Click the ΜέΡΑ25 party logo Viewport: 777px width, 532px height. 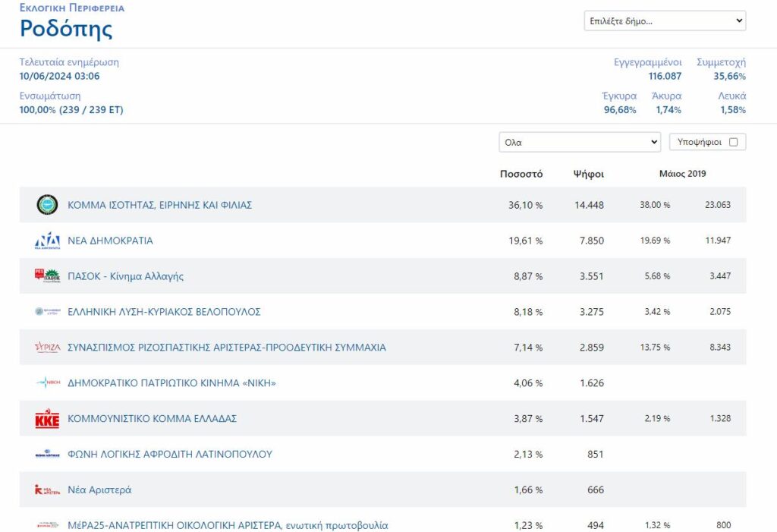47,525
